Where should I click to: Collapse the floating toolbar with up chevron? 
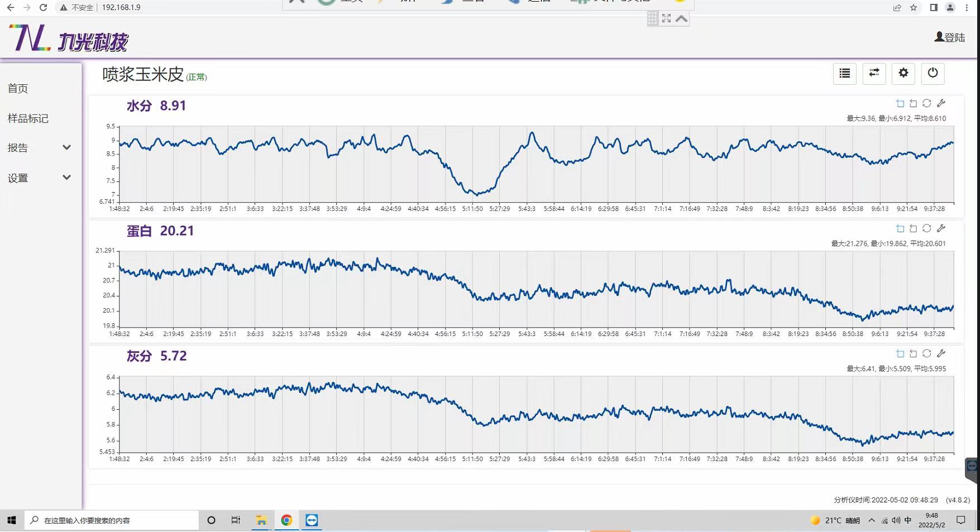click(681, 18)
